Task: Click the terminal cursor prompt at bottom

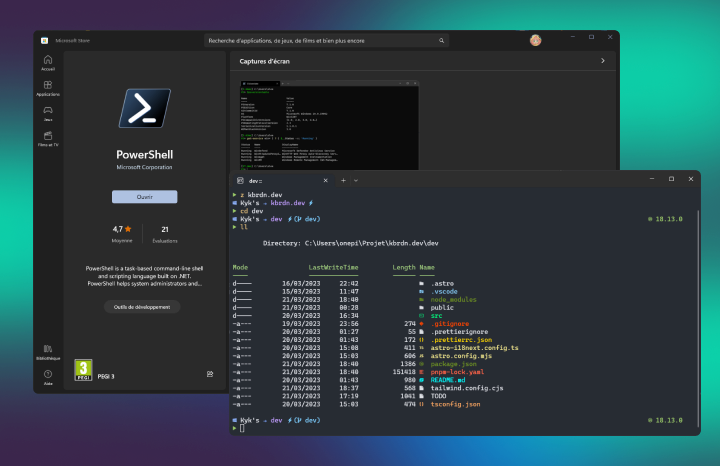Action: point(242,428)
